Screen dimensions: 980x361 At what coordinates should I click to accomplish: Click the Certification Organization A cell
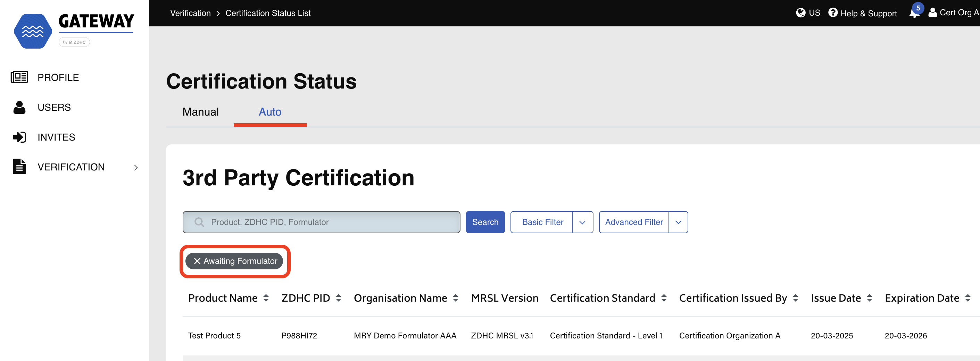pos(730,336)
